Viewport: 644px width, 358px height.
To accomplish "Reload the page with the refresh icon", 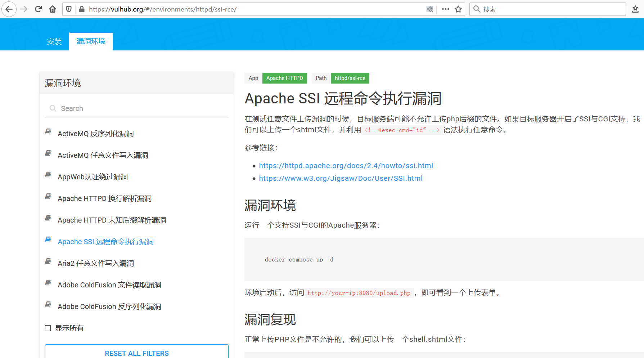I will [x=38, y=9].
